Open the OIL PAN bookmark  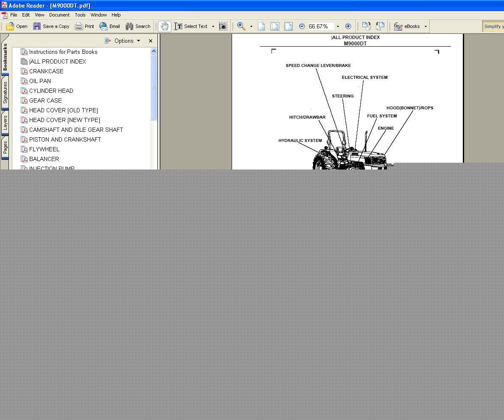(x=40, y=81)
